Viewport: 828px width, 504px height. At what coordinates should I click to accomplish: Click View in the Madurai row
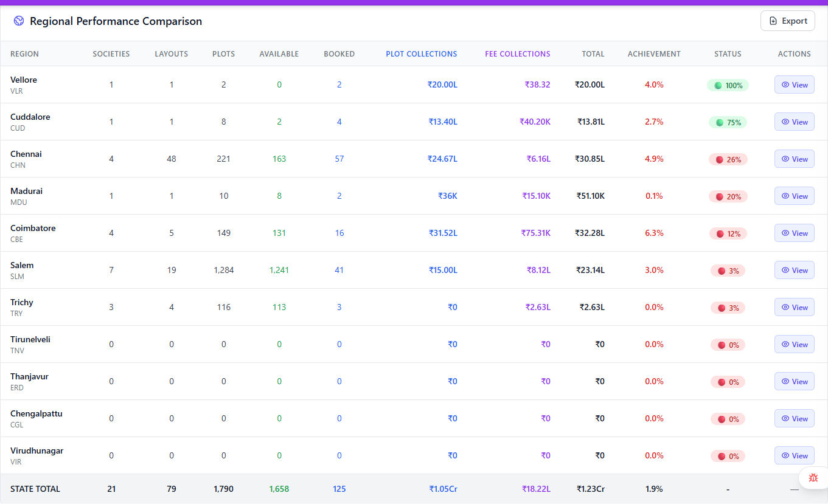(x=794, y=196)
